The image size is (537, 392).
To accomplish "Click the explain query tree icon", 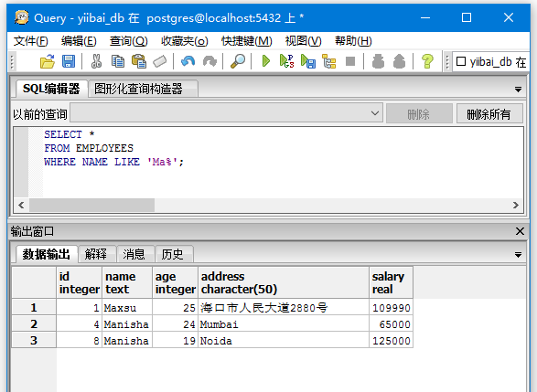I will click(x=329, y=61).
